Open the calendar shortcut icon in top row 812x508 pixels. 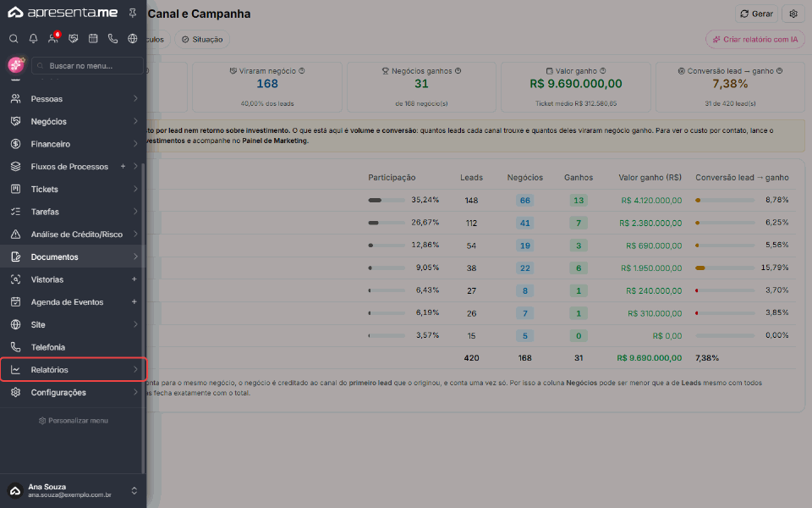93,38
